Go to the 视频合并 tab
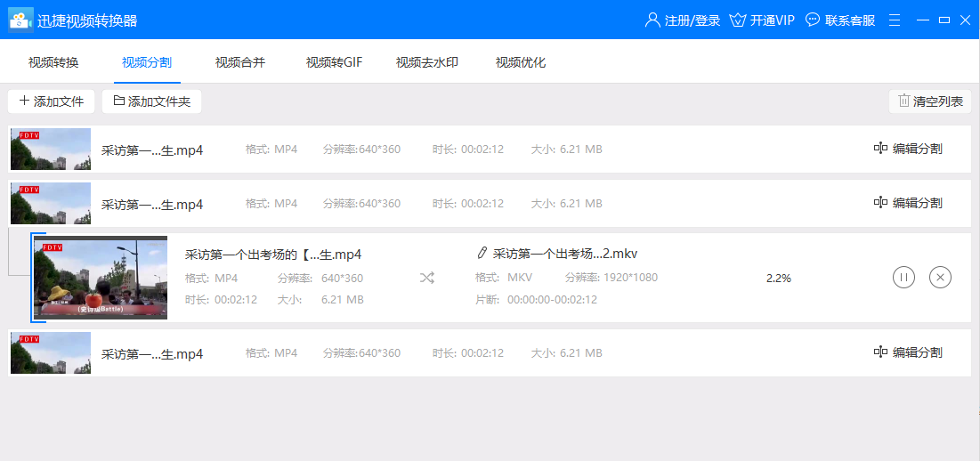Image resolution: width=980 pixels, height=461 pixels. (240, 62)
